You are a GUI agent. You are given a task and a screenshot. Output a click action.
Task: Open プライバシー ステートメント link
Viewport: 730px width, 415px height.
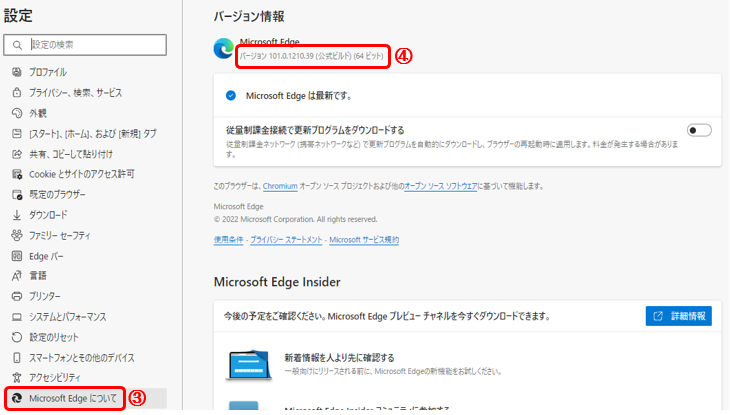(x=286, y=239)
